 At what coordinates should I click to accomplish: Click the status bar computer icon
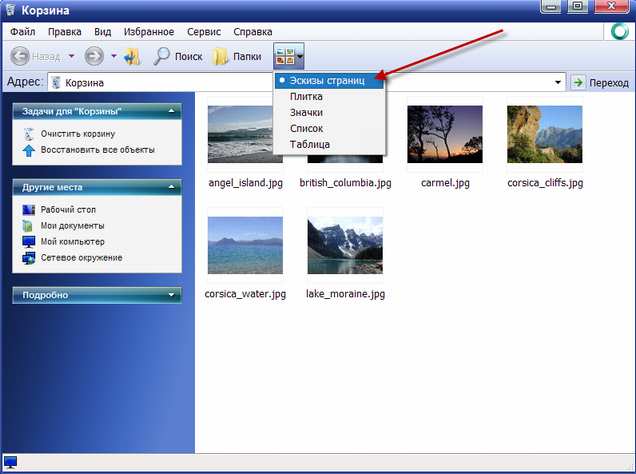[10, 462]
